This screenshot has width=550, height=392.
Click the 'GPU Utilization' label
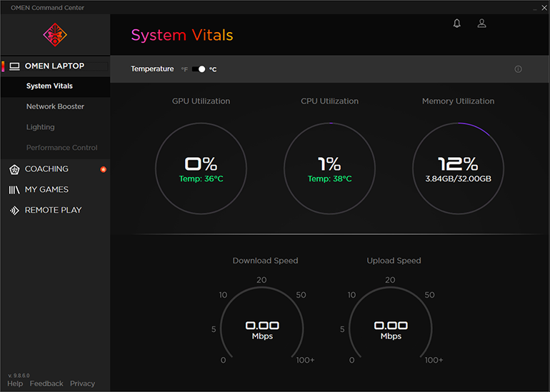(201, 101)
